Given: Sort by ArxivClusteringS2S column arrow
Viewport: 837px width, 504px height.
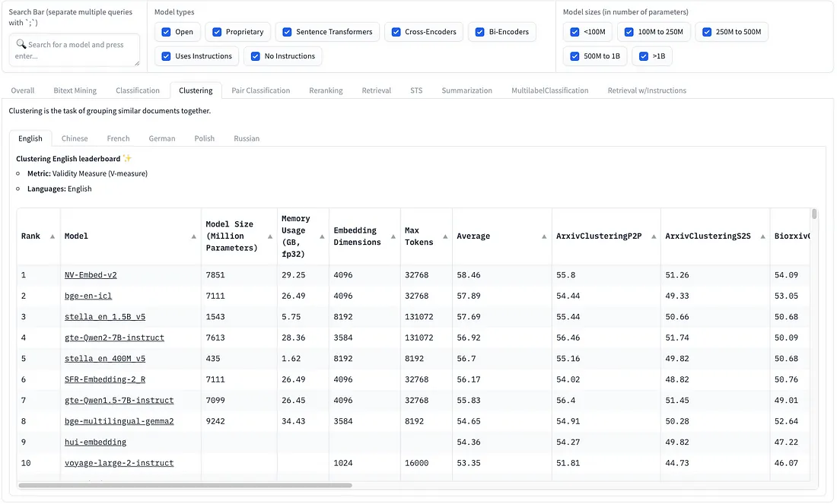Looking at the screenshot, I should 762,237.
